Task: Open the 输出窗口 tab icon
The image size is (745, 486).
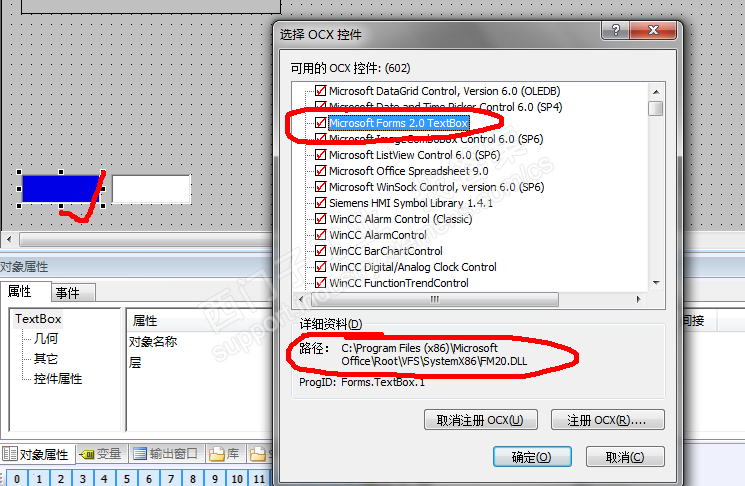Action: (140, 454)
